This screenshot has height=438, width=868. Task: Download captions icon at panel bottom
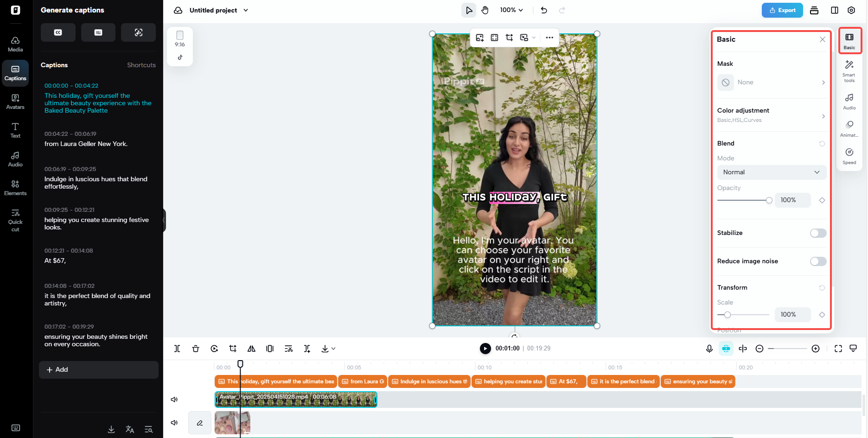point(111,430)
